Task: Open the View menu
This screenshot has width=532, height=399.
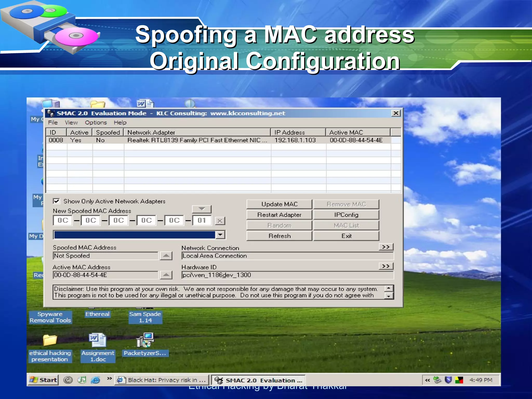Action: (x=71, y=123)
